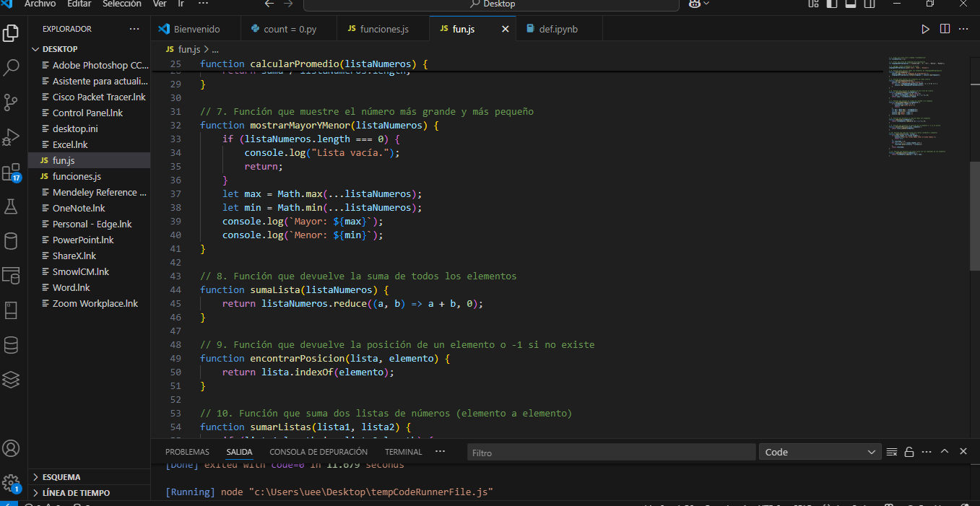Switch to the SALIDA panel tab
Screen dimensions: 980x506
tap(239, 452)
